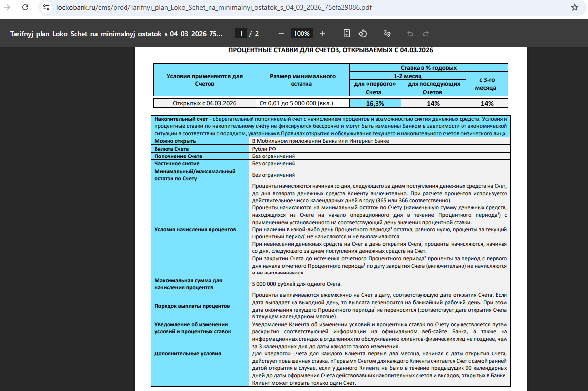Rotate the PDF counterclockwise
588x391 pixels.
point(363,33)
